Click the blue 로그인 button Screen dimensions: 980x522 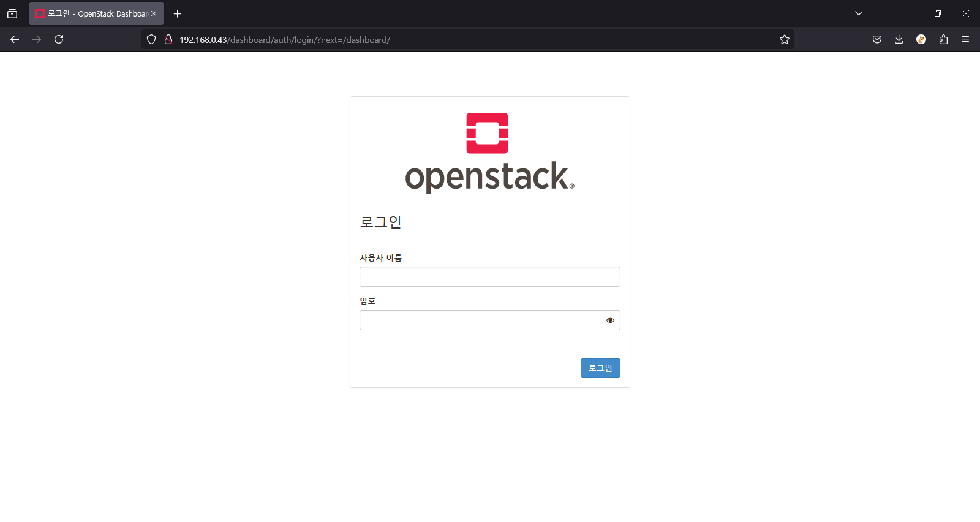(600, 368)
